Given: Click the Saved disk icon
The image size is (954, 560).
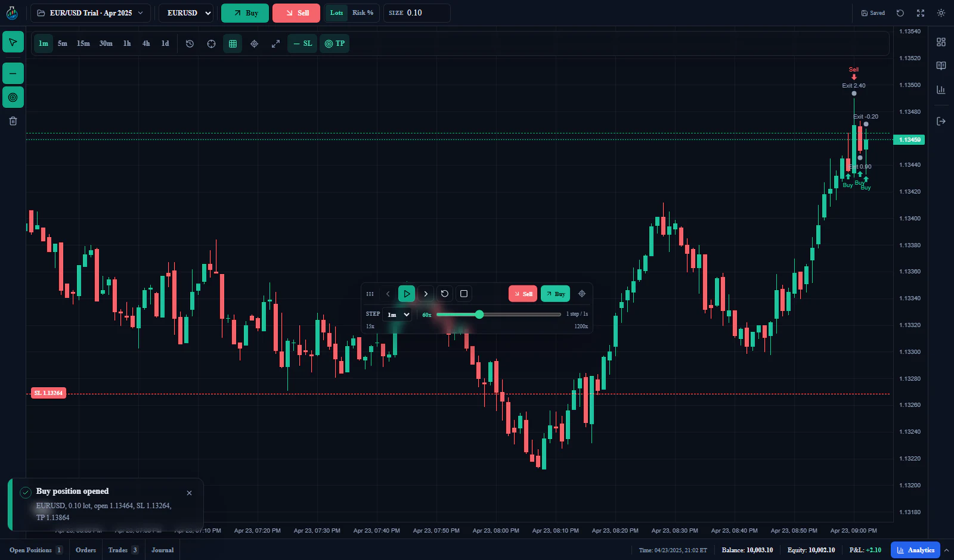Looking at the screenshot, I should [873, 13].
